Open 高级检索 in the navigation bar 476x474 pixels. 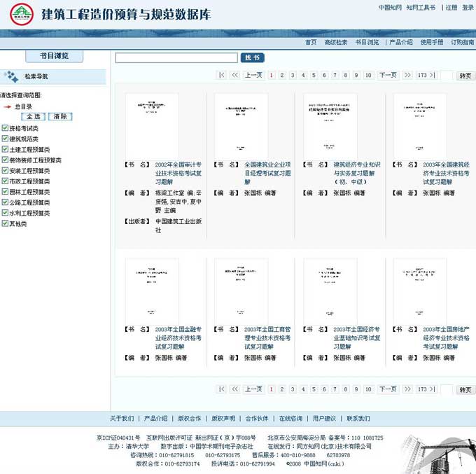pyautogui.click(x=335, y=43)
